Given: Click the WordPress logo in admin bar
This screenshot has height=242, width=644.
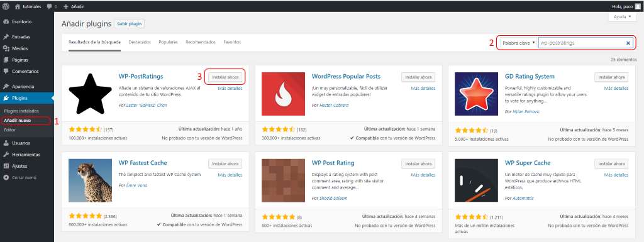Looking at the screenshot, I should coord(6,6).
